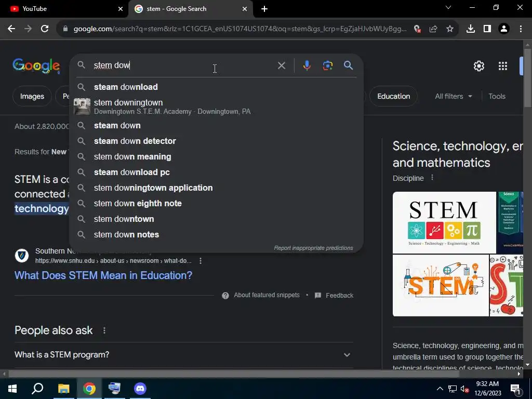This screenshot has height=399, width=532.
Task: Choose suggestion stem downtown
Action: pyautogui.click(x=216, y=219)
